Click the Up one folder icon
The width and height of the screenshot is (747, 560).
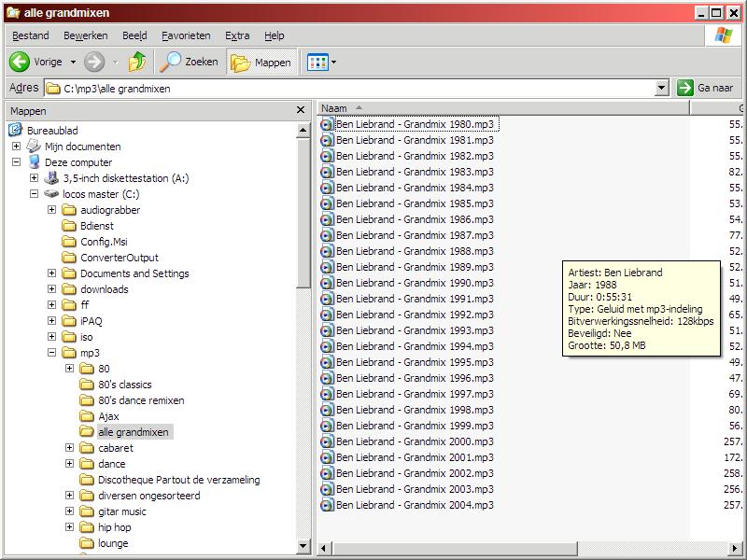click(x=137, y=62)
